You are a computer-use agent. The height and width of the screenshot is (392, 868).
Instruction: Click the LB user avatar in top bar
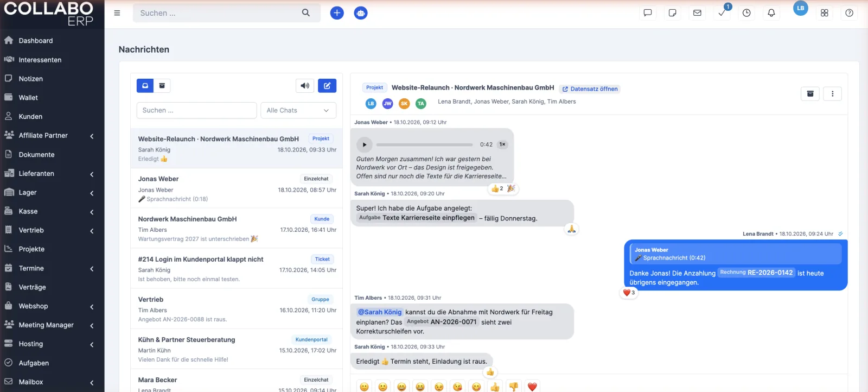(x=801, y=8)
